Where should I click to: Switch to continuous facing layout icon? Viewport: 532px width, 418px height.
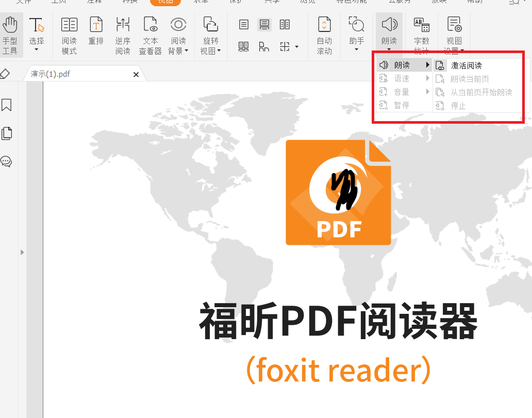[244, 46]
